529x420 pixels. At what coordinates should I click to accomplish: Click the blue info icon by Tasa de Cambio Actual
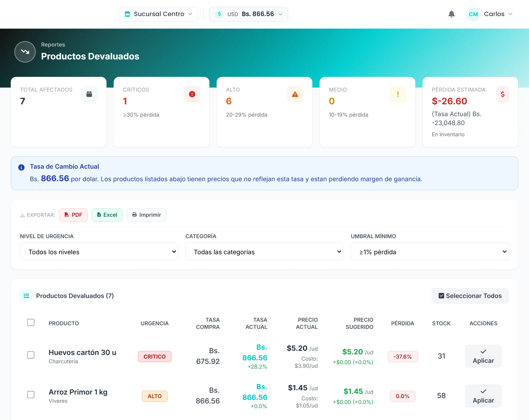[x=21, y=168]
